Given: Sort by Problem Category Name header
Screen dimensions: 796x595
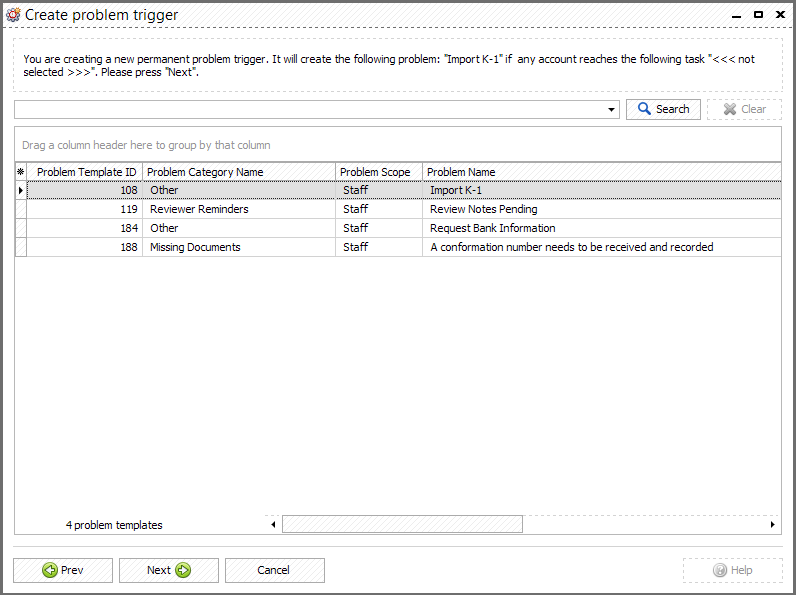Looking at the screenshot, I should click(x=239, y=172).
